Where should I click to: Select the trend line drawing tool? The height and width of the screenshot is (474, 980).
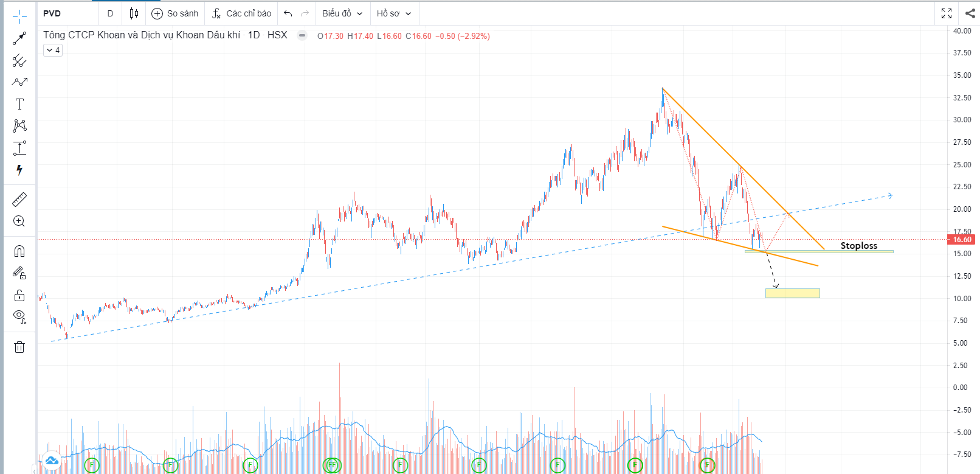click(x=19, y=39)
